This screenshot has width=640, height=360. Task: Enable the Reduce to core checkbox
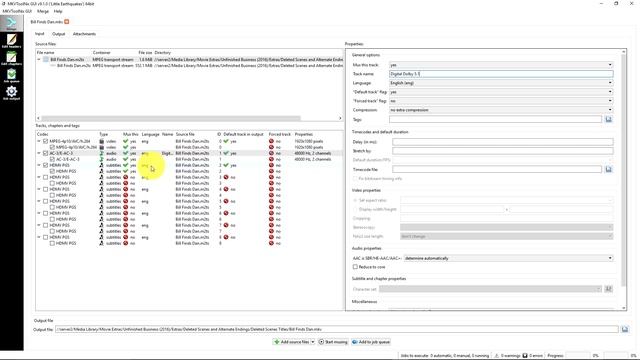tap(355, 267)
